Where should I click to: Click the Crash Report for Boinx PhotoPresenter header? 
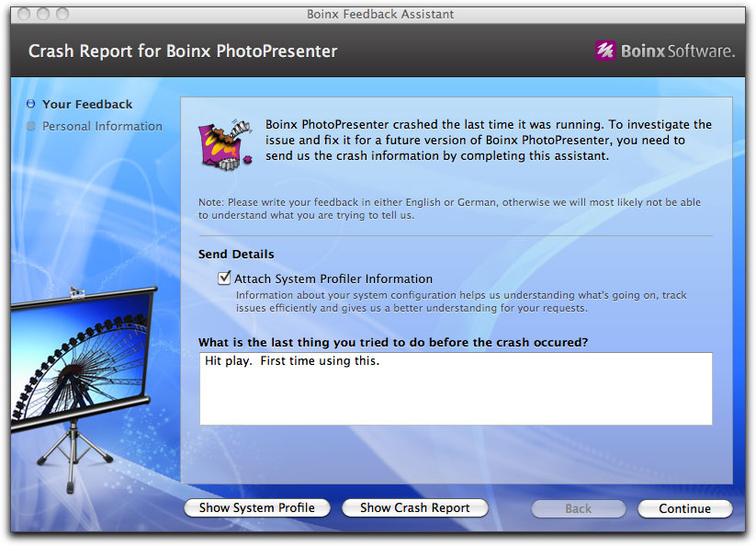pos(183,51)
